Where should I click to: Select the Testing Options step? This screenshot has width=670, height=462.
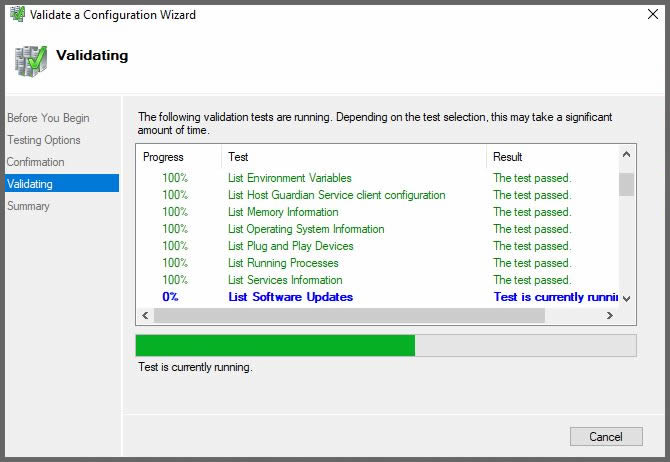(44, 140)
